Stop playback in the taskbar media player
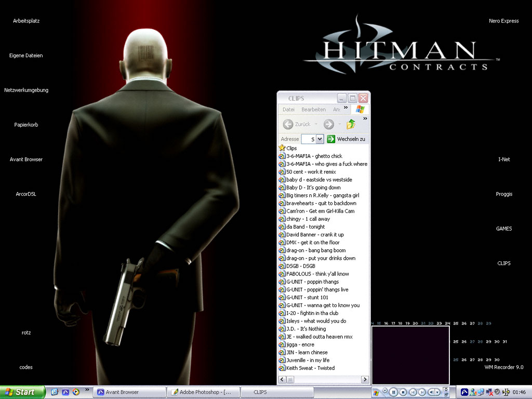Image resolution: width=532 pixels, height=399 pixels. [x=403, y=392]
